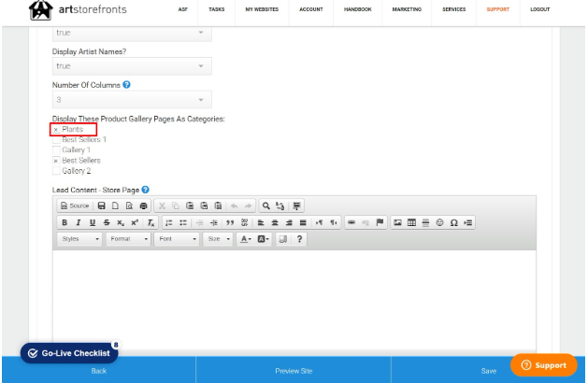The width and height of the screenshot is (588, 383).
Task: Uncheck the Plants category checkbox
Action: 56,130
